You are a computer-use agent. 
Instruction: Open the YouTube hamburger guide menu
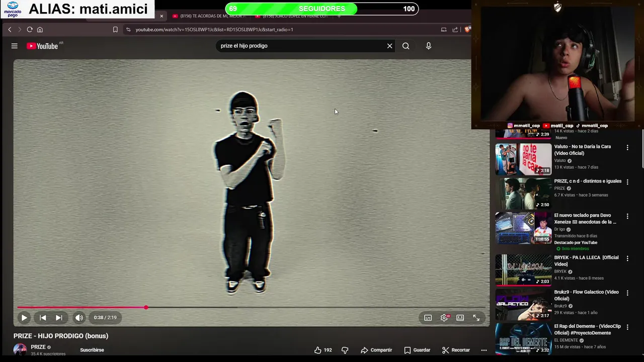coord(15,46)
